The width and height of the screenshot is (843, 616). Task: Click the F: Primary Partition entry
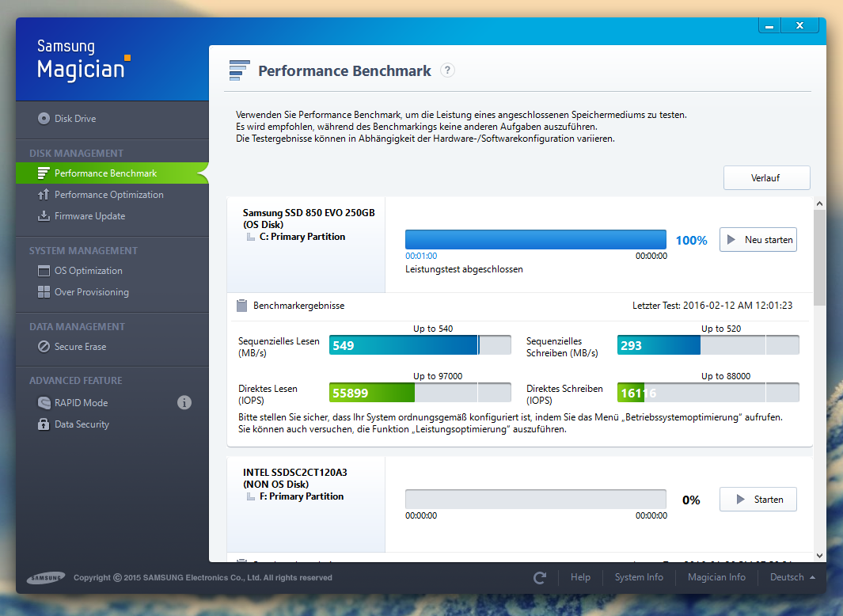(x=301, y=496)
